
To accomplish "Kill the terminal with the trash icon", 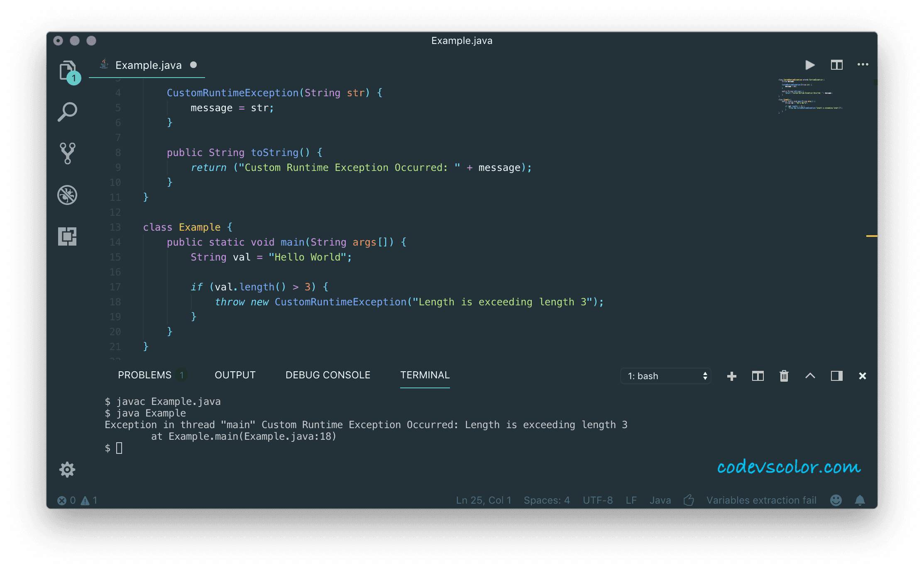I will [784, 376].
